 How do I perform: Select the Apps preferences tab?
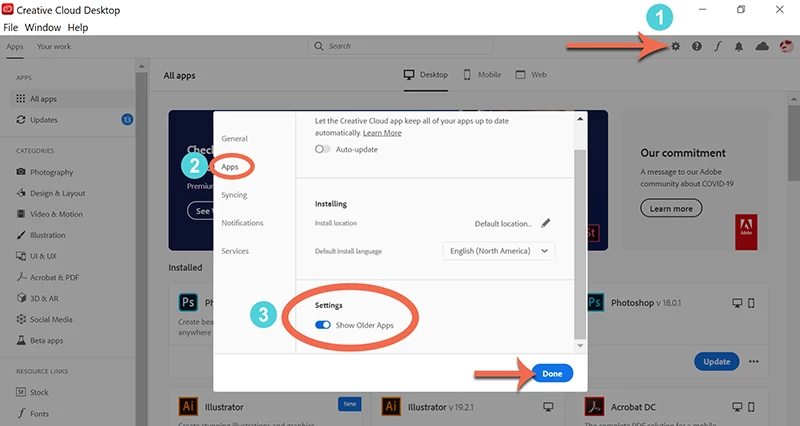[x=230, y=167]
